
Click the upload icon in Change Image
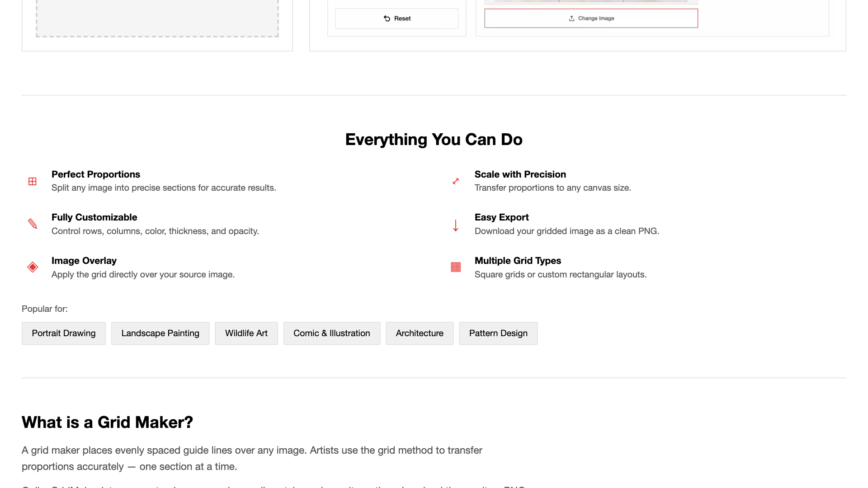pyautogui.click(x=571, y=19)
